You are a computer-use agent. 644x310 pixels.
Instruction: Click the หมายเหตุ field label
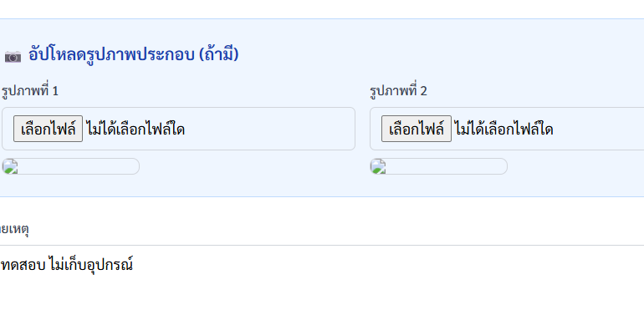14,229
